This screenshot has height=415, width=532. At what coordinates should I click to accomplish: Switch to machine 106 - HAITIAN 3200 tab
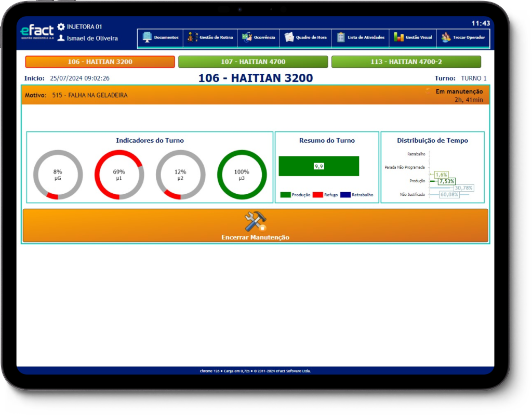tap(100, 62)
